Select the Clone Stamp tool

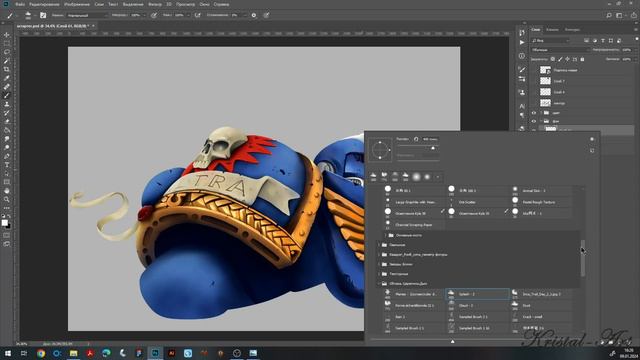7,104
